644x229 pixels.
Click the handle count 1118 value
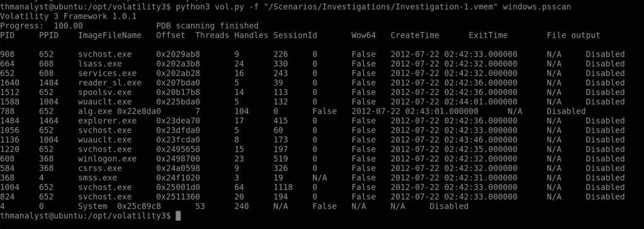pyautogui.click(x=283, y=187)
